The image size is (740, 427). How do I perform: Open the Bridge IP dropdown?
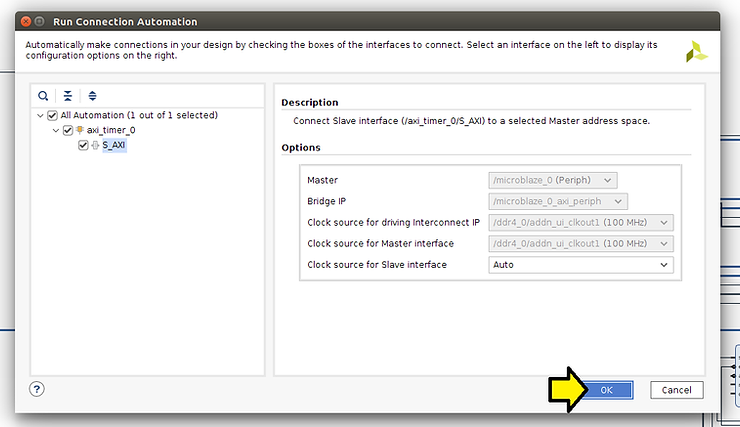[x=558, y=201]
